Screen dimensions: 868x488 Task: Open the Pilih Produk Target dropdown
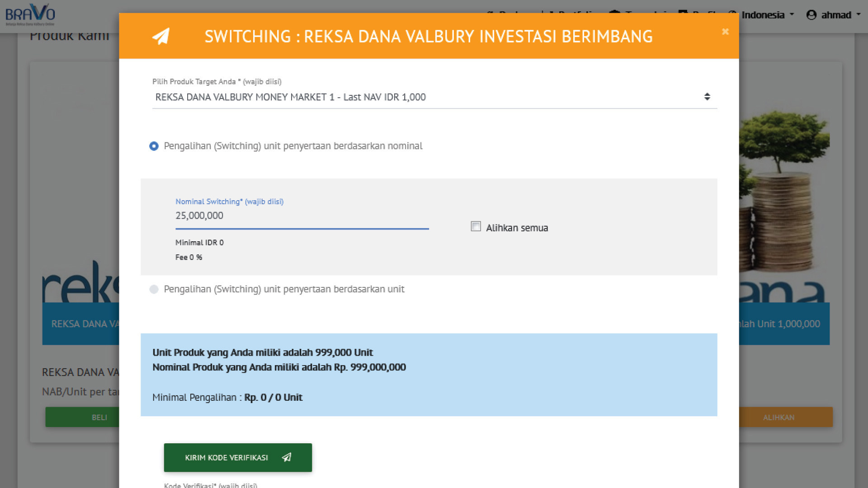pyautogui.click(x=434, y=97)
